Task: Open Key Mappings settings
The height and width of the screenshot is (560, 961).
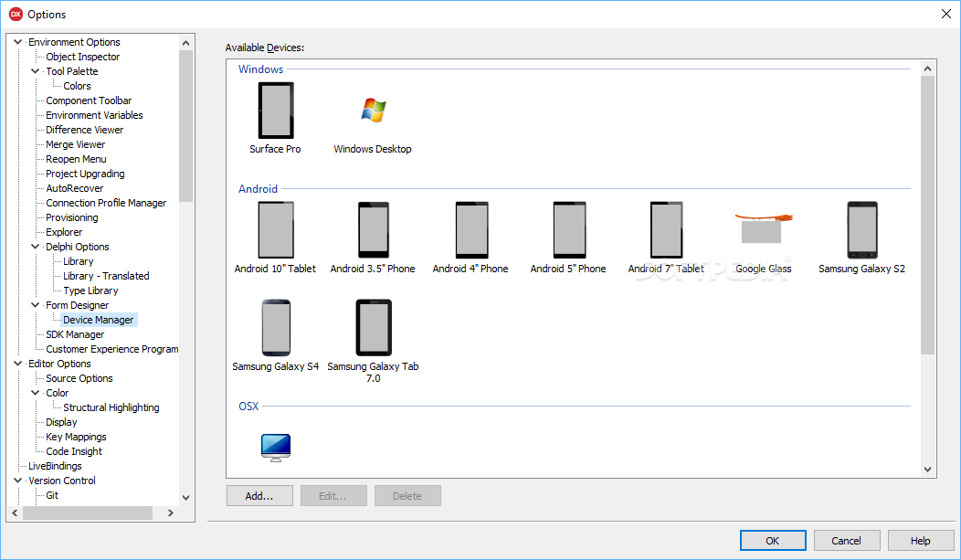Action: [76, 437]
